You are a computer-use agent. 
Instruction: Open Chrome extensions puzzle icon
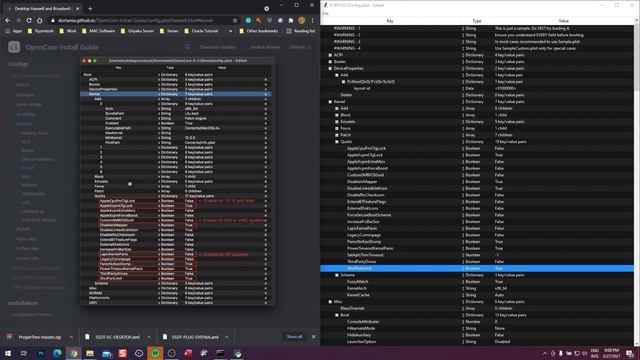[291, 20]
